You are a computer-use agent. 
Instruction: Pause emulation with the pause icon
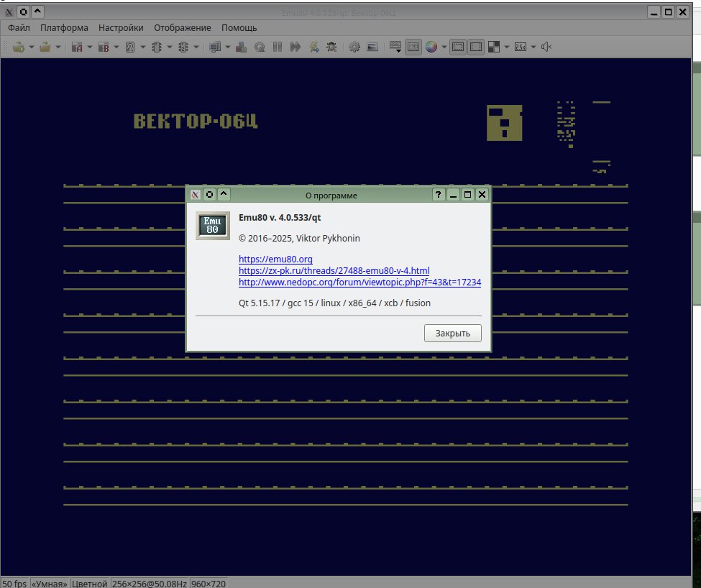point(277,47)
